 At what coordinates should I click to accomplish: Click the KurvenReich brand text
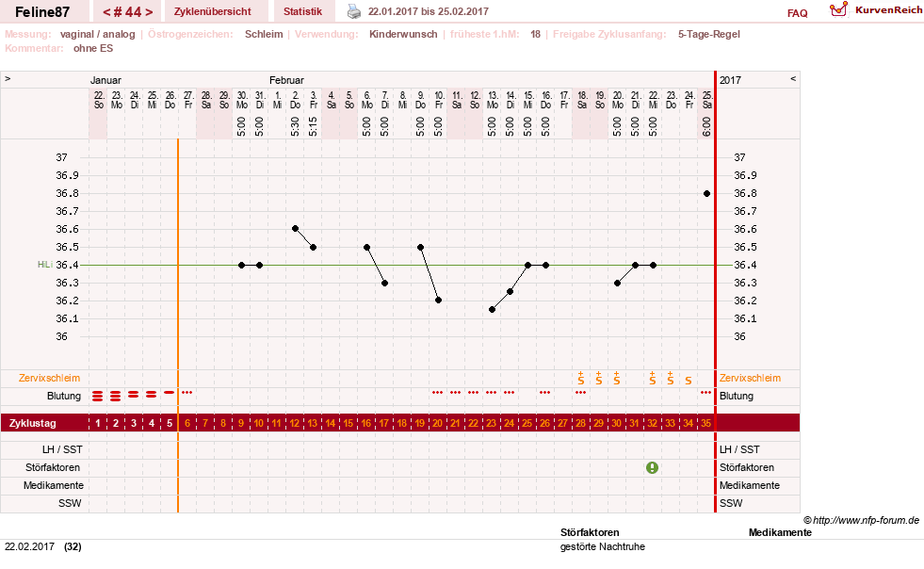tap(888, 10)
